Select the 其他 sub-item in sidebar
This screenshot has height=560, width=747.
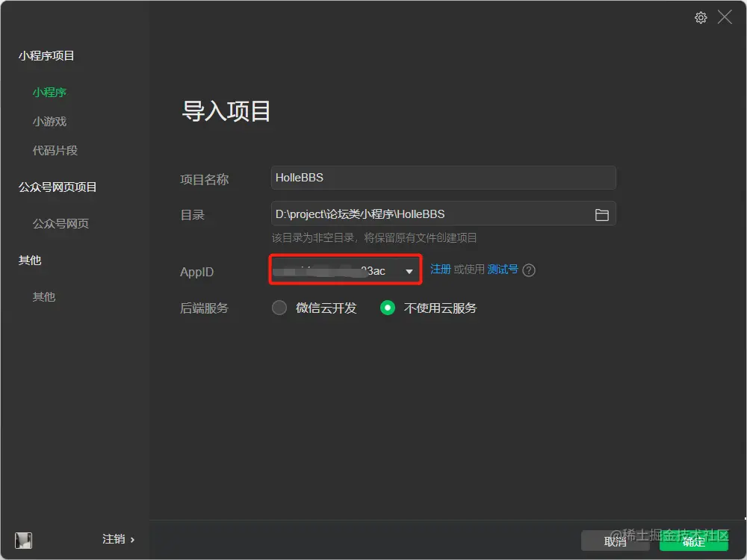pyautogui.click(x=44, y=296)
